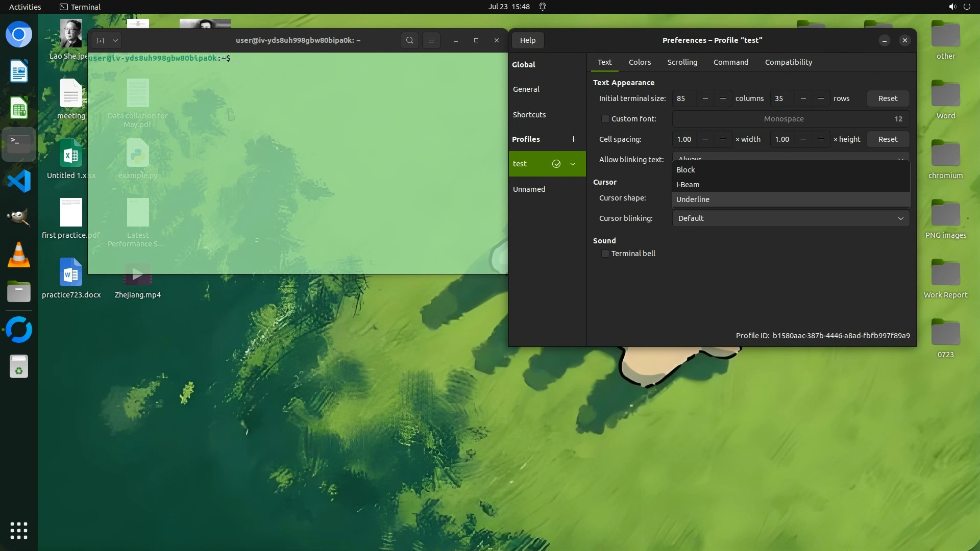Open the Scrolling tab
Image resolution: width=980 pixels, height=551 pixels.
(x=682, y=62)
